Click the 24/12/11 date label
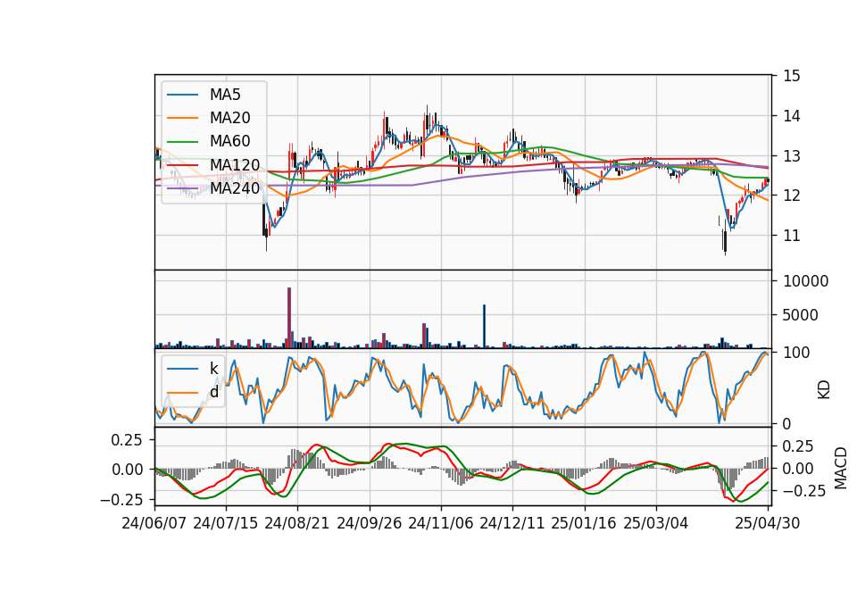Image resolution: width=857 pixels, height=616 pixels. point(512,523)
